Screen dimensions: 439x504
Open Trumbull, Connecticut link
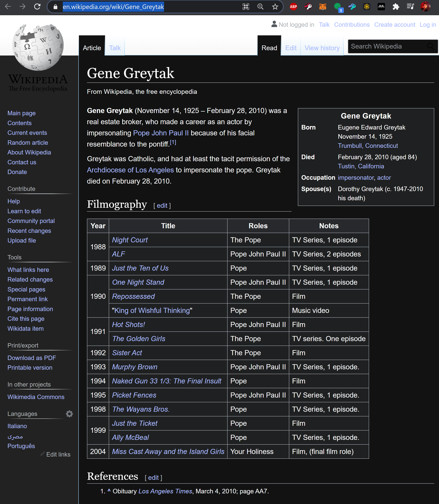pyautogui.click(x=368, y=146)
